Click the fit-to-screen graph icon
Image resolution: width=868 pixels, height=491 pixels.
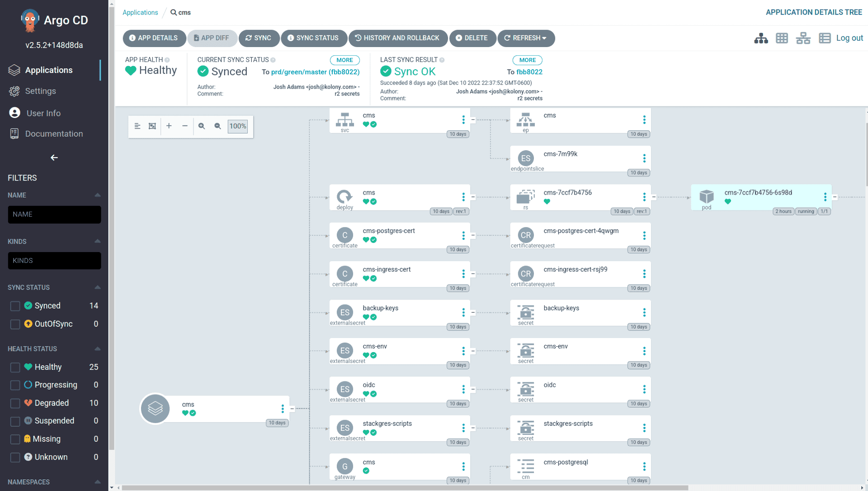tap(152, 126)
